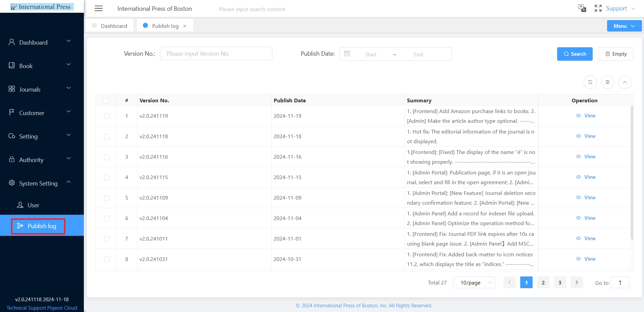Collapse search panel with up-arrow icon
Screen dimensions: 644x312
(x=625, y=82)
